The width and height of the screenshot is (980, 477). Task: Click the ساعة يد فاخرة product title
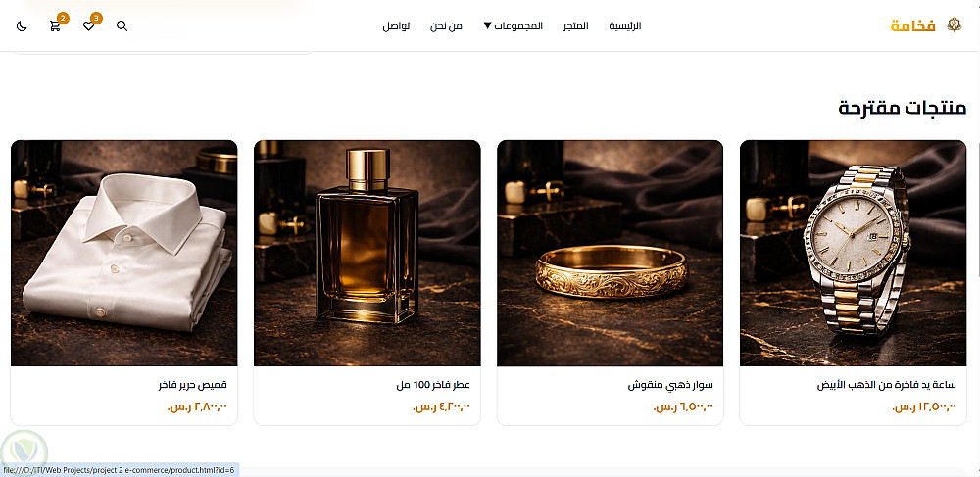[x=886, y=385]
